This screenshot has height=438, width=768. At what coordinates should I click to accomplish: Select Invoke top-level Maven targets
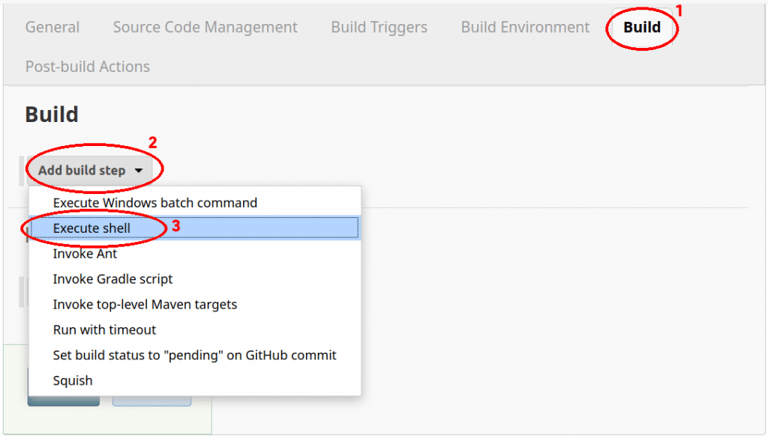tap(145, 304)
